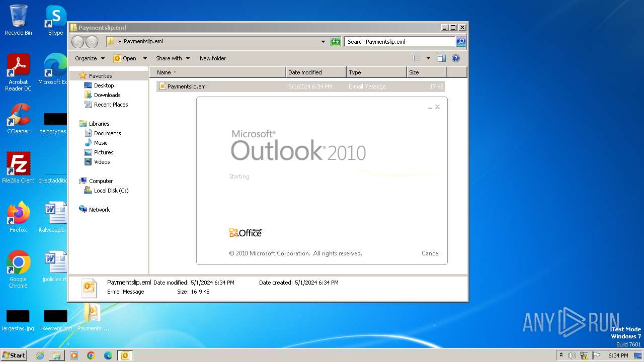Screen dimensions: 644x362
Task: Open Internet Explorer from taskbar
Action: point(40,355)
